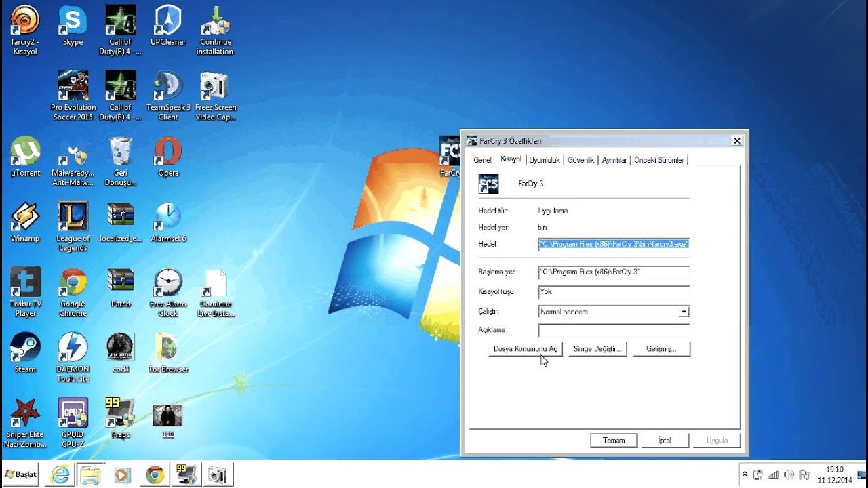Select the Tivibu TV Player desktop icon
This screenshot has height=488, width=868.
point(25,292)
